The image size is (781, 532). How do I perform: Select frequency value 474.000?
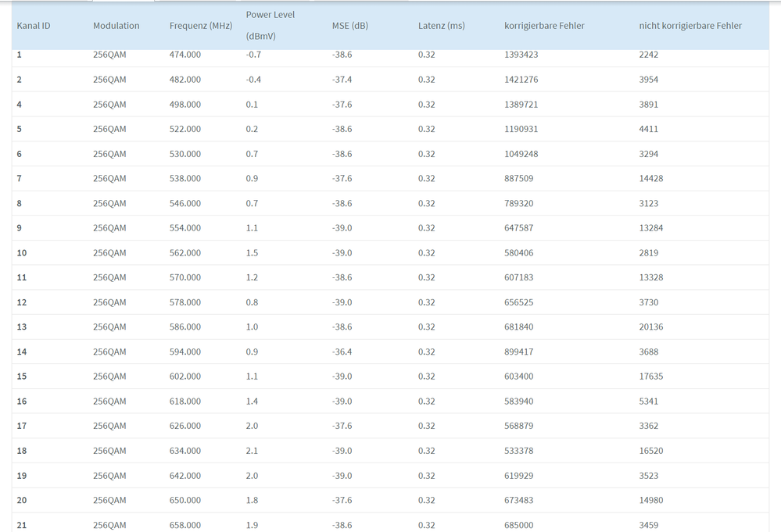pyautogui.click(x=185, y=55)
